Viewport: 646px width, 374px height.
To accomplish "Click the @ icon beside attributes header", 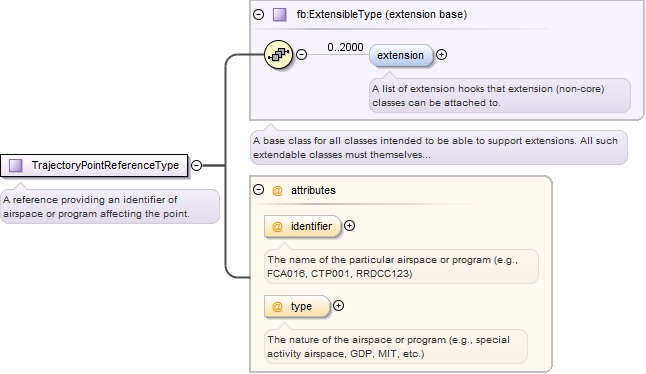I will click(x=277, y=190).
